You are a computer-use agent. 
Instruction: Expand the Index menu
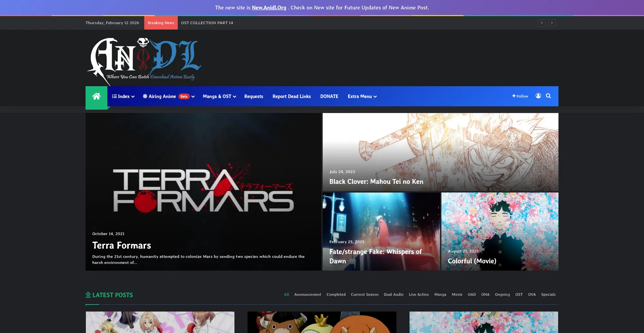point(123,96)
